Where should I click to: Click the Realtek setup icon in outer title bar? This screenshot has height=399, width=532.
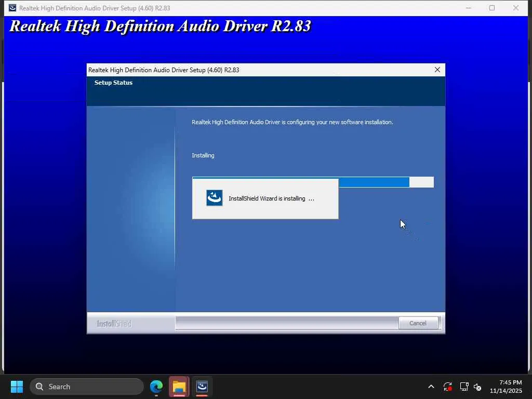pos(12,8)
